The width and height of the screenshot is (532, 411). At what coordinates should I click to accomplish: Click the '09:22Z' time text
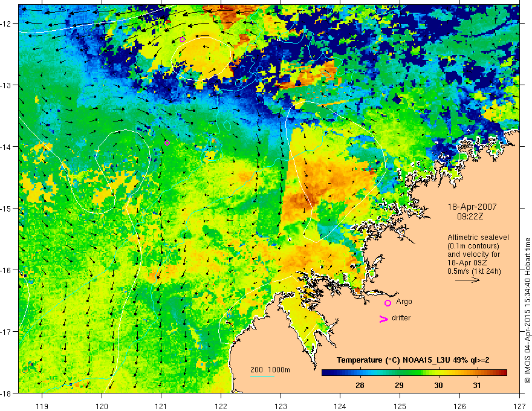click(470, 216)
